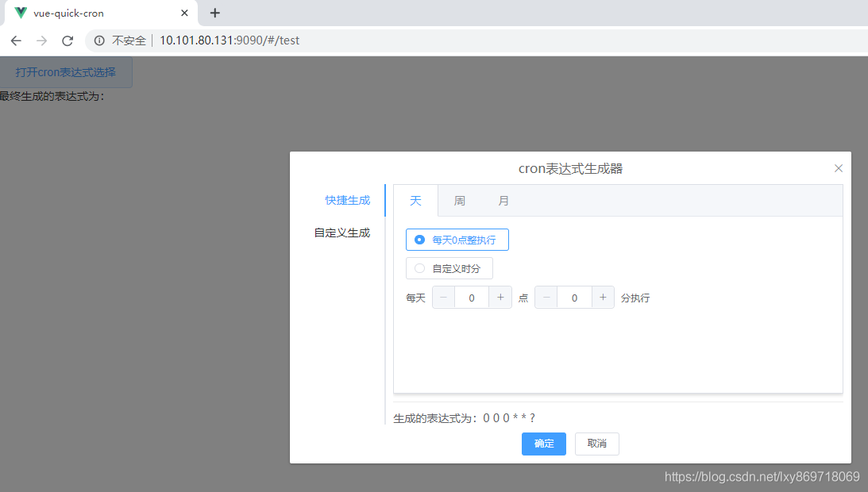This screenshot has height=492, width=868.
Task: Switch to the 周 tab
Action: point(459,201)
